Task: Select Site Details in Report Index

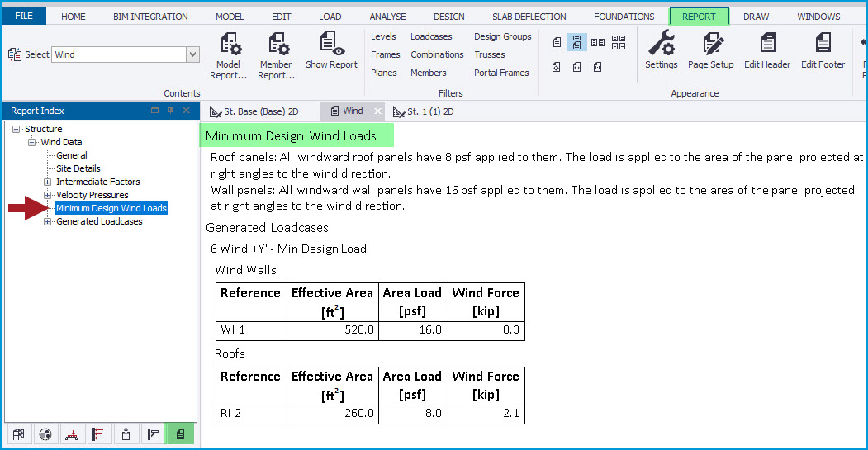Action: pos(78,168)
